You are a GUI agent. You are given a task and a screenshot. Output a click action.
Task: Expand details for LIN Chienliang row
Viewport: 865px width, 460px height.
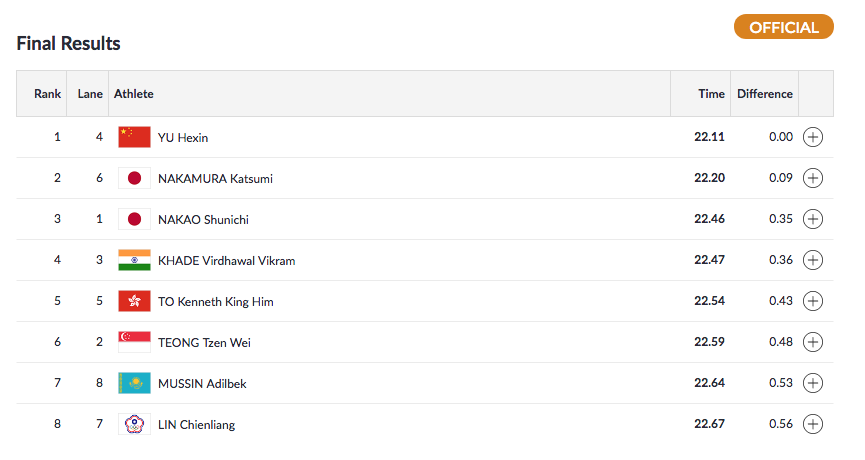[813, 424]
